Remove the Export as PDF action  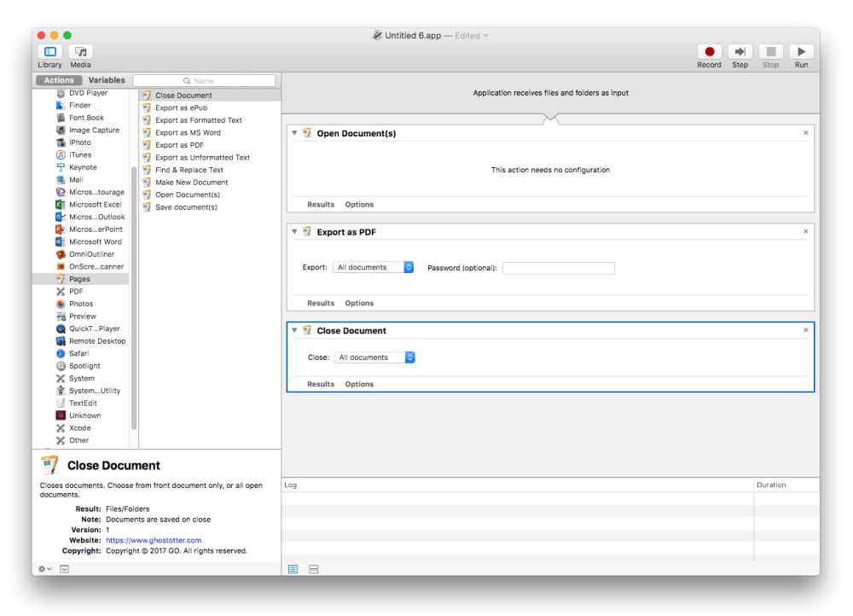coord(806,231)
